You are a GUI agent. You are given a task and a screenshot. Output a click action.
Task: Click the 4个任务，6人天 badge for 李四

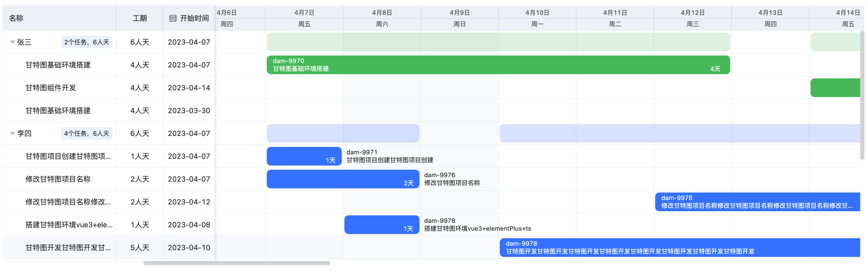[86, 133]
